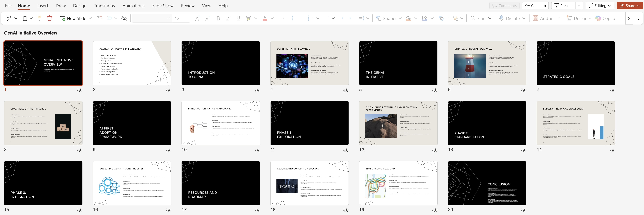
Task: Open the New Slide layout dropdown arrow
Action: tap(90, 18)
